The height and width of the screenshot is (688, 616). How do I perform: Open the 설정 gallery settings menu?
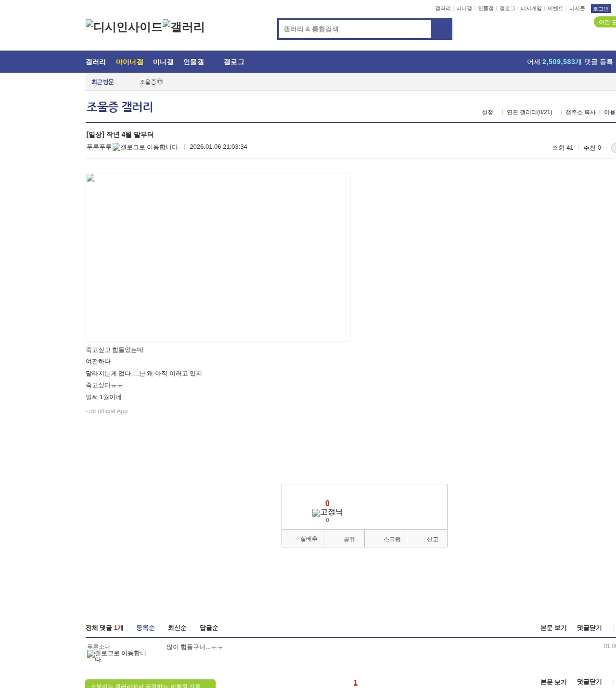pyautogui.click(x=487, y=112)
